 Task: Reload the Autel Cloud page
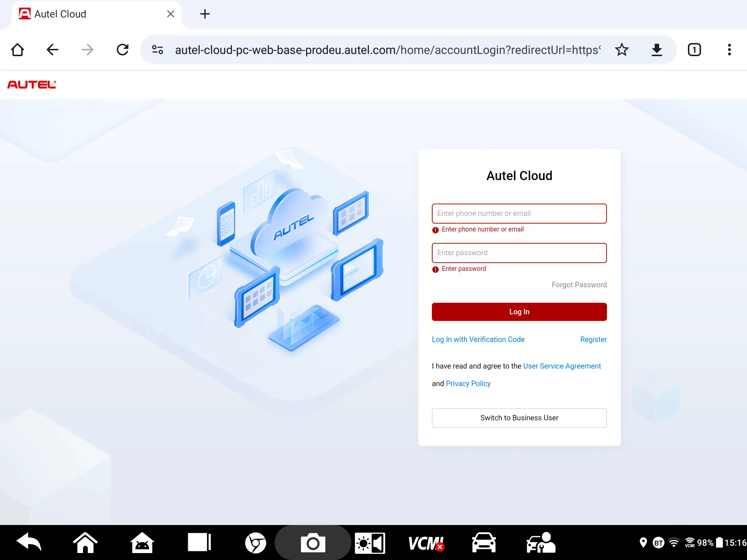tap(123, 50)
